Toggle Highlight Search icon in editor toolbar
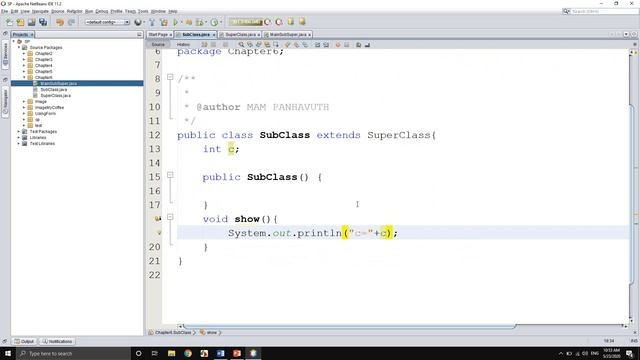 click(267, 44)
